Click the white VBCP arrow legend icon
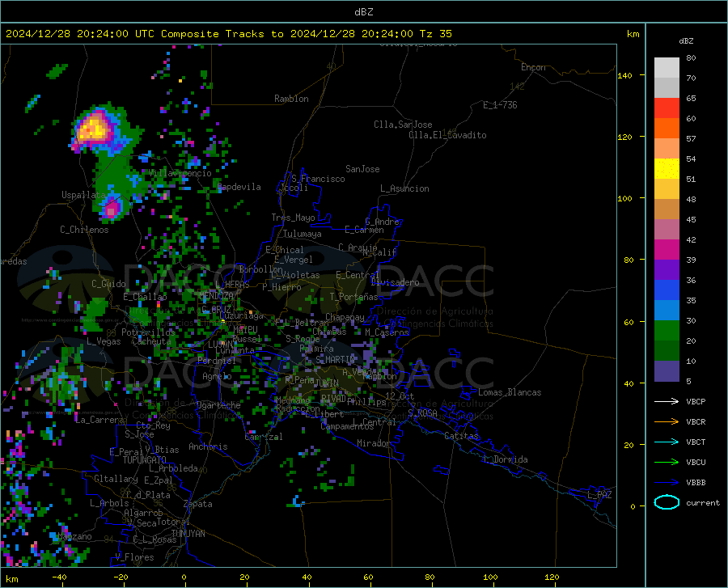 [x=667, y=401]
